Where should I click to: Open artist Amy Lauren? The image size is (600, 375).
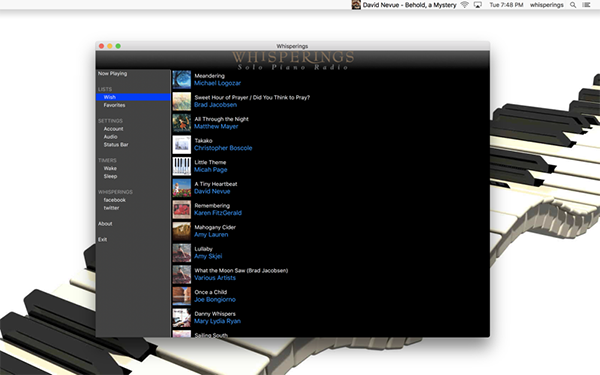tap(211, 235)
